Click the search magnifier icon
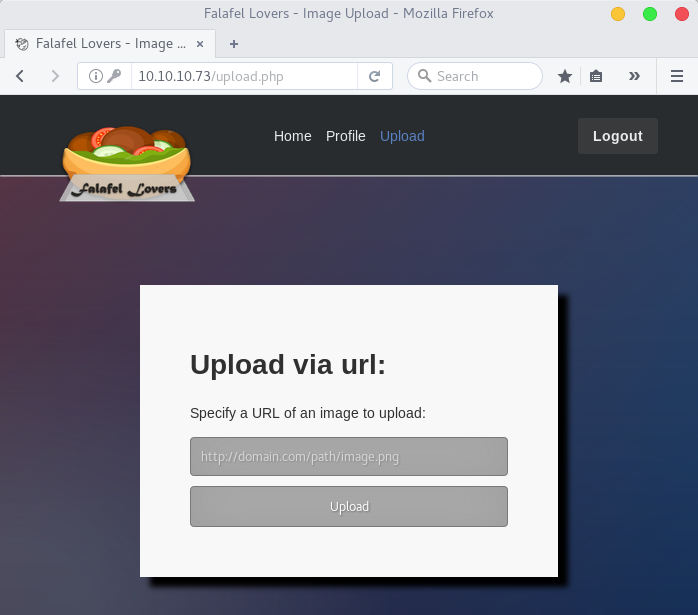698x615 pixels. (x=424, y=76)
